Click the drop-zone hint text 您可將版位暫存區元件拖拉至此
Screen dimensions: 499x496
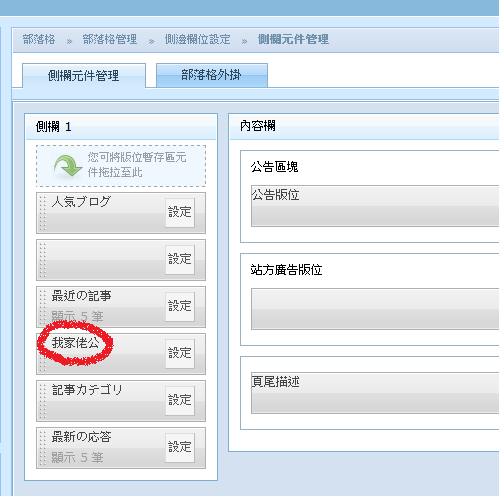(137, 165)
